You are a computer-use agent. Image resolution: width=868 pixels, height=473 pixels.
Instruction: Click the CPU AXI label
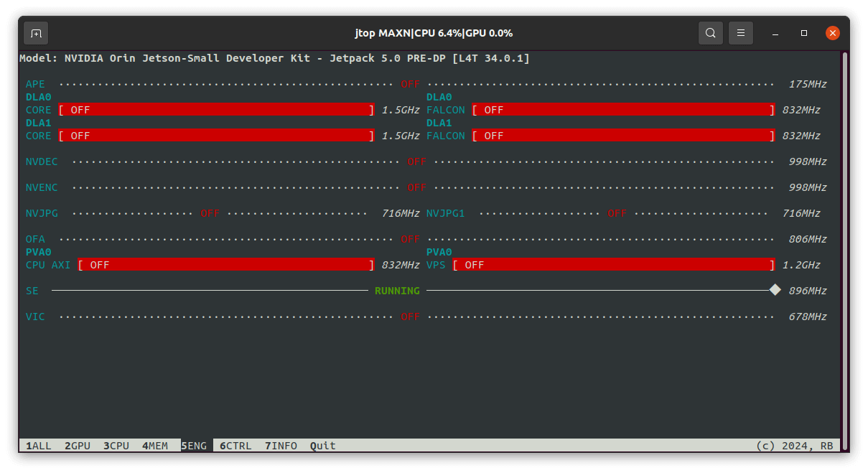pyautogui.click(x=48, y=265)
